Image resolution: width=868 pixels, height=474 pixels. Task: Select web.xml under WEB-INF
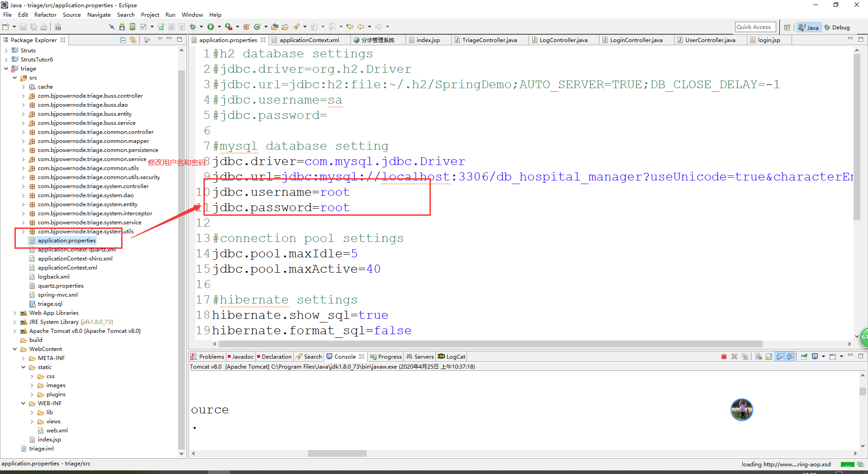(x=57, y=431)
